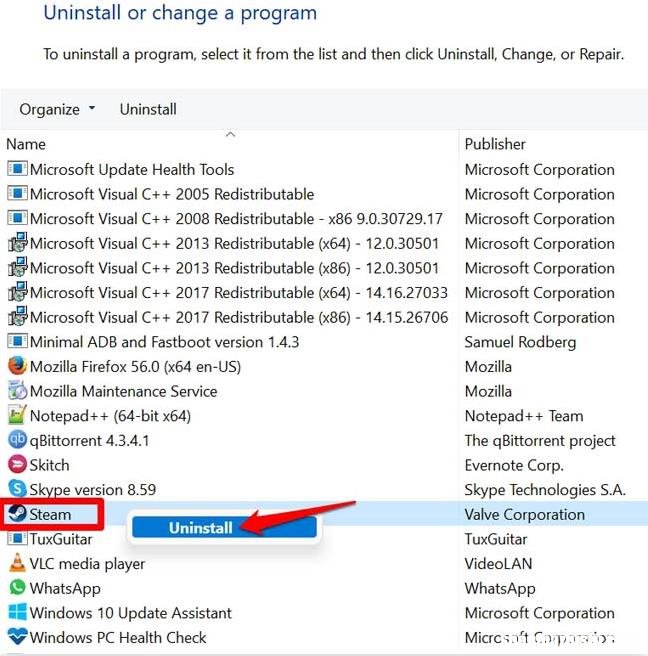Click the Mozilla Maintenance Service icon
Viewport: 648px width, 656px height.
point(17,391)
